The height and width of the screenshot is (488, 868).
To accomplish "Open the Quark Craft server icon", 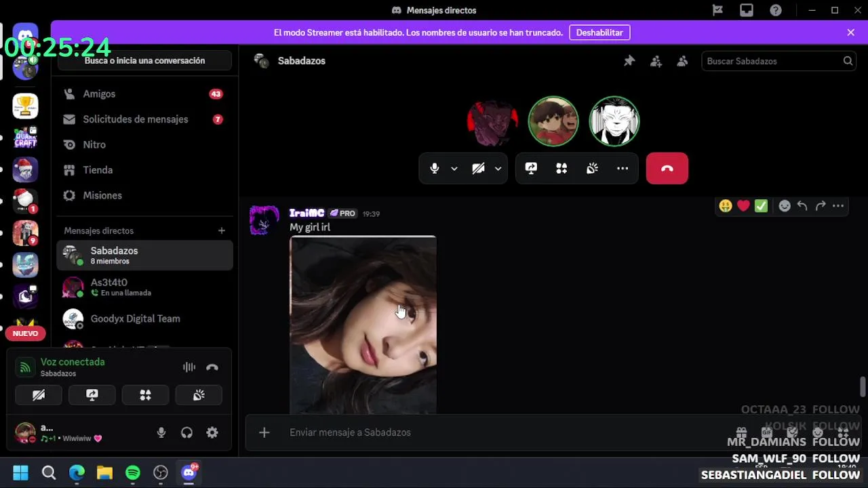I will coord(25,138).
